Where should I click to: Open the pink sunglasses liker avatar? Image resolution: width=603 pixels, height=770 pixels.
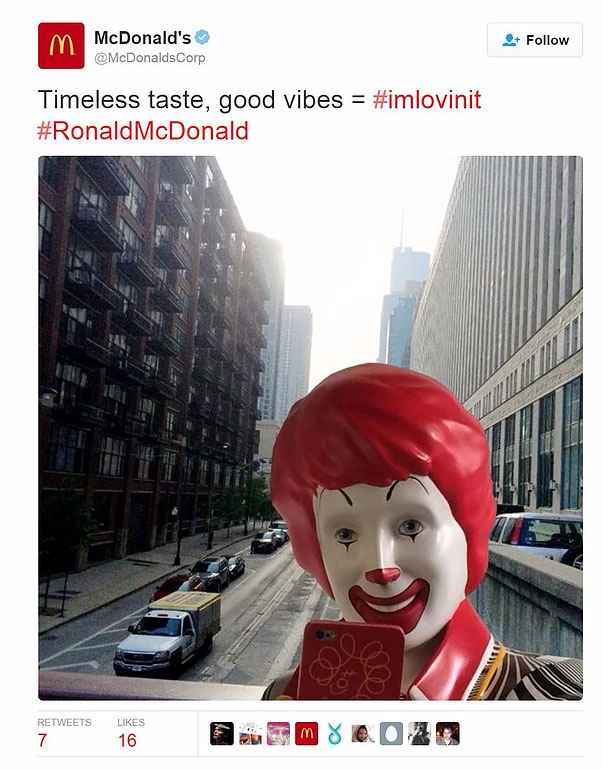coord(278,734)
